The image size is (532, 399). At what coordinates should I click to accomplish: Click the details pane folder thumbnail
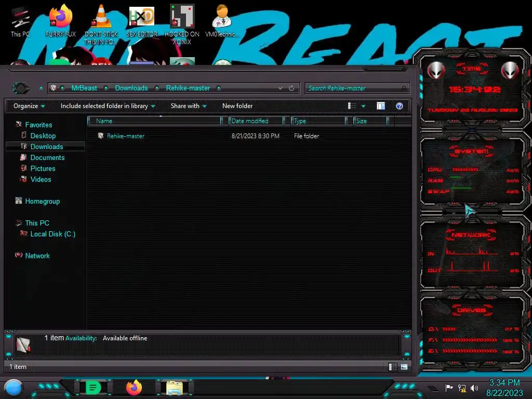click(x=23, y=345)
